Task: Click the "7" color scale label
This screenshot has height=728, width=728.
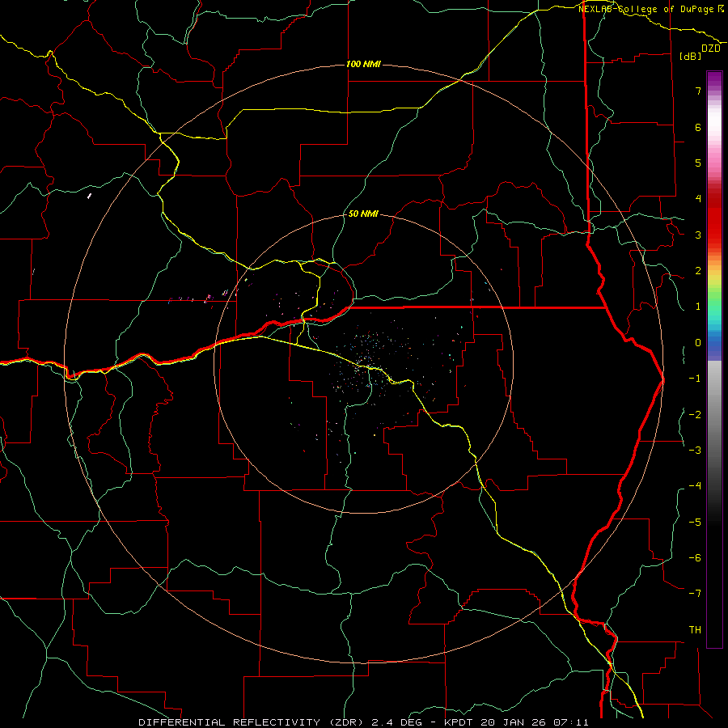Action: 698,91
